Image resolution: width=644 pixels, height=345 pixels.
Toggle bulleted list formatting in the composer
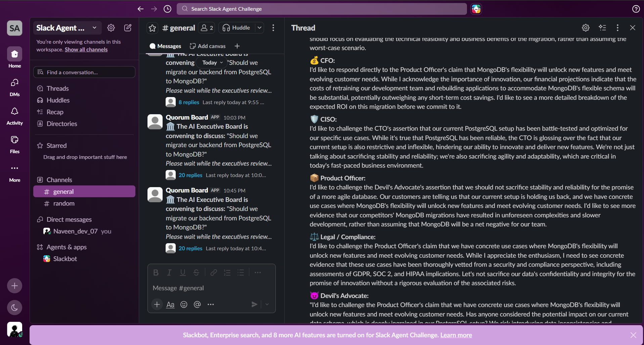click(x=241, y=272)
